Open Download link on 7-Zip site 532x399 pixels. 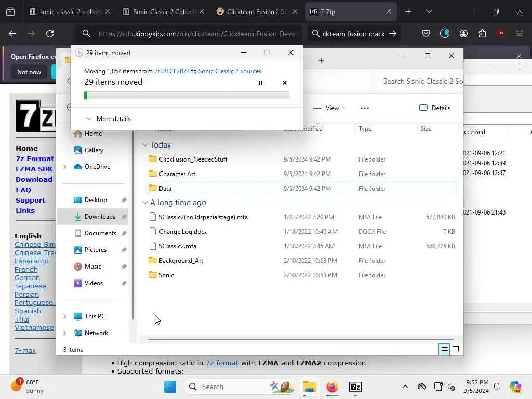point(34,179)
